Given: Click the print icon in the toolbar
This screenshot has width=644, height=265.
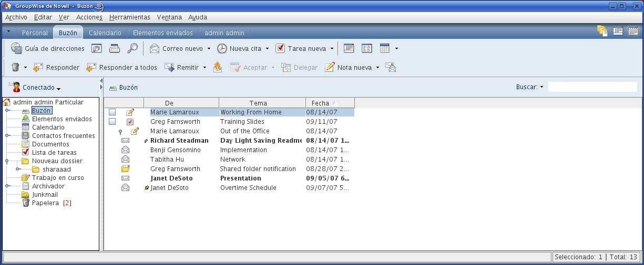Looking at the screenshot, I should click(x=115, y=48).
